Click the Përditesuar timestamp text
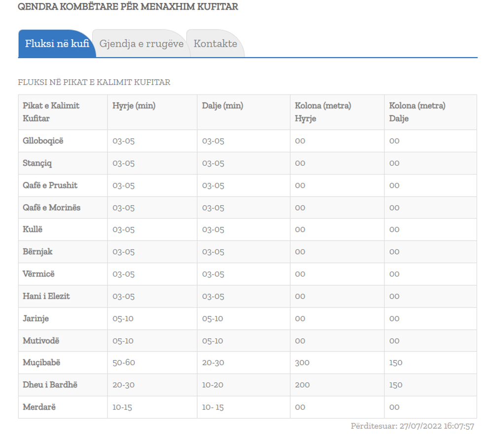This screenshot has width=483, height=448. [x=412, y=426]
